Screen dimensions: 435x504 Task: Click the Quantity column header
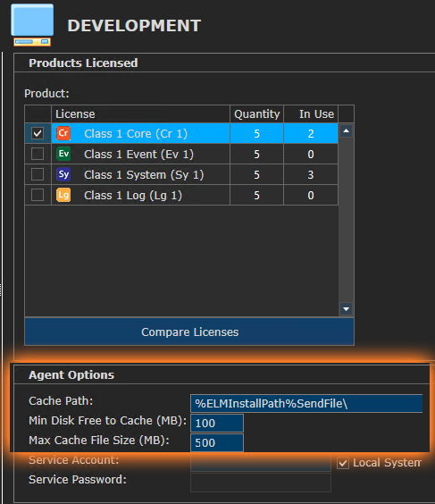click(256, 113)
